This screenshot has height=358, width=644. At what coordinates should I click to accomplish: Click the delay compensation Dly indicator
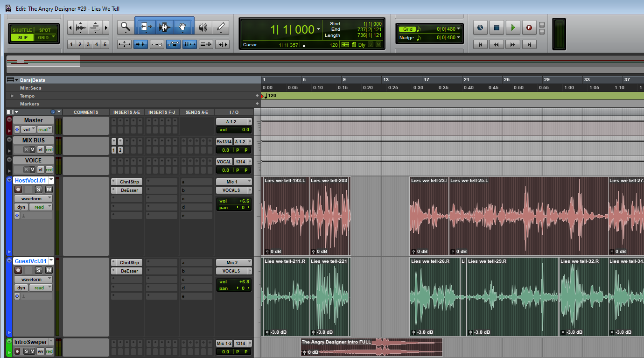pyautogui.click(x=362, y=45)
